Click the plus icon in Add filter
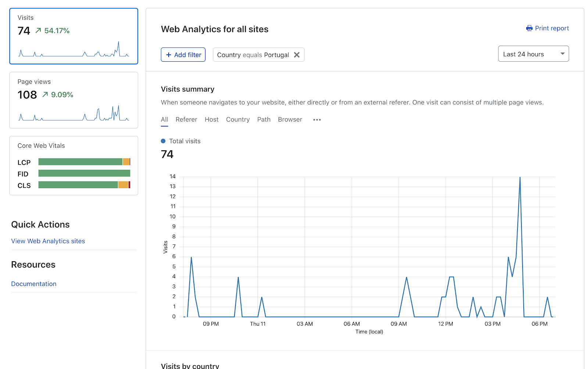 point(168,54)
